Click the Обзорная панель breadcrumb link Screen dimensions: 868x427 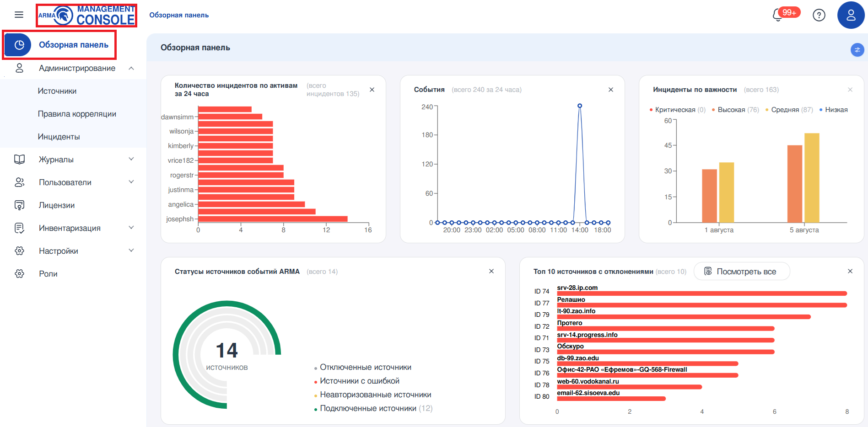tap(179, 15)
